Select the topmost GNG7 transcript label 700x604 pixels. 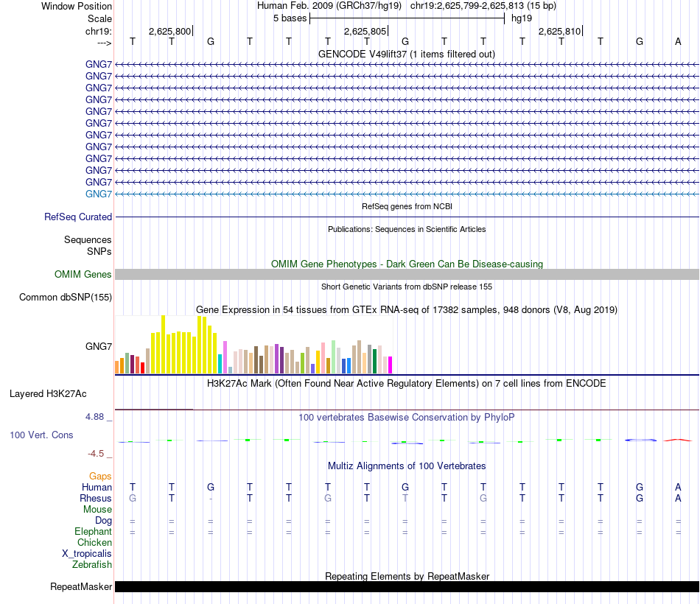pos(99,64)
